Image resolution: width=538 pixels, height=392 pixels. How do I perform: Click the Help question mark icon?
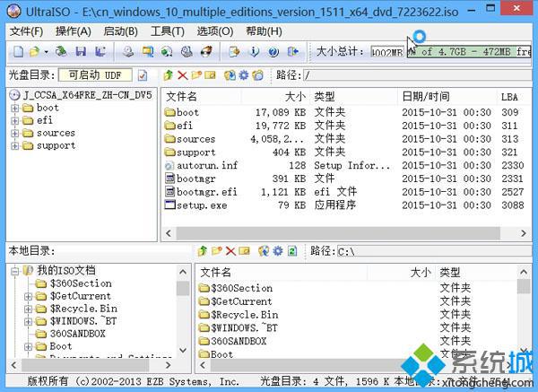pos(273,52)
